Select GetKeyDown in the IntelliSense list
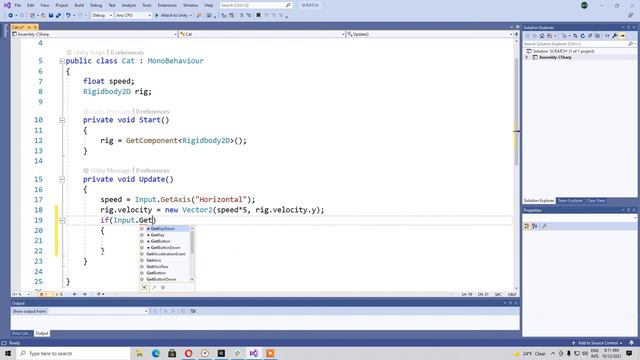The image size is (640, 360). point(164,229)
